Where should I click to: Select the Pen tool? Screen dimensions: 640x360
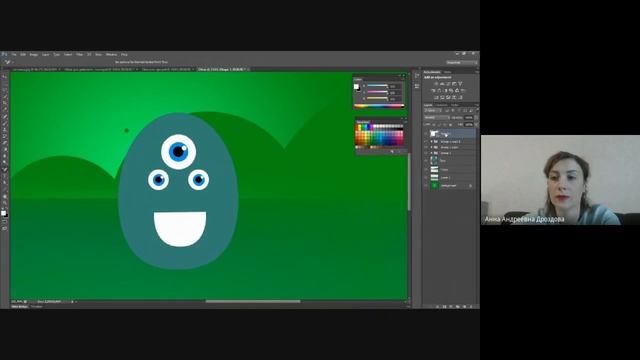pyautogui.click(x=4, y=169)
